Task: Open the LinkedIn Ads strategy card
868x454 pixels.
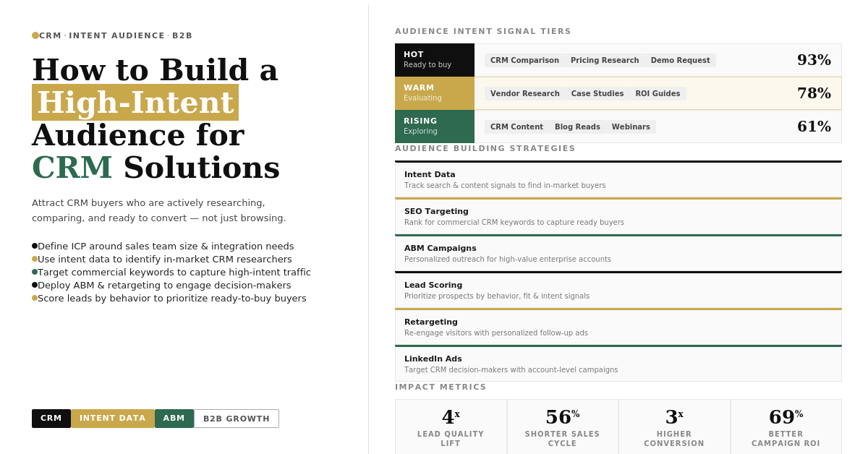Action: point(618,364)
